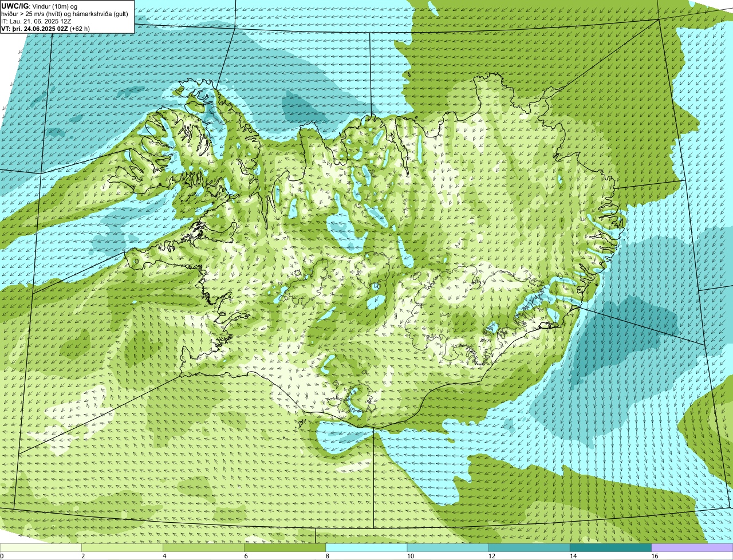Click the 10–12 m/s legend color segment
The width and height of the screenshot is (733, 560).
(x=448, y=547)
